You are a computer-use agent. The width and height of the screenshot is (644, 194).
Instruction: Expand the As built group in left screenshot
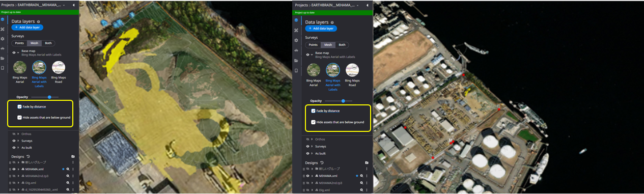(18, 148)
